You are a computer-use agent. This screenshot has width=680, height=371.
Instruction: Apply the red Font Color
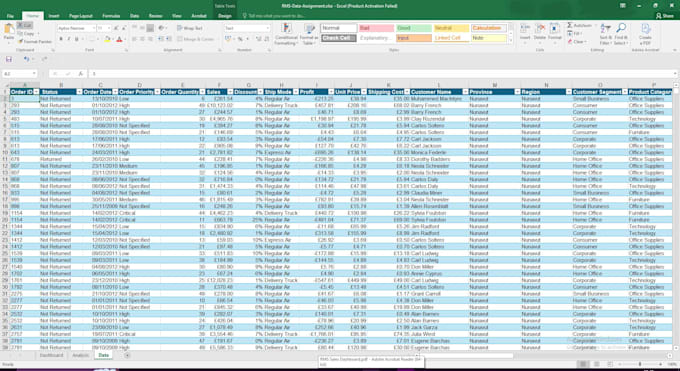119,39
